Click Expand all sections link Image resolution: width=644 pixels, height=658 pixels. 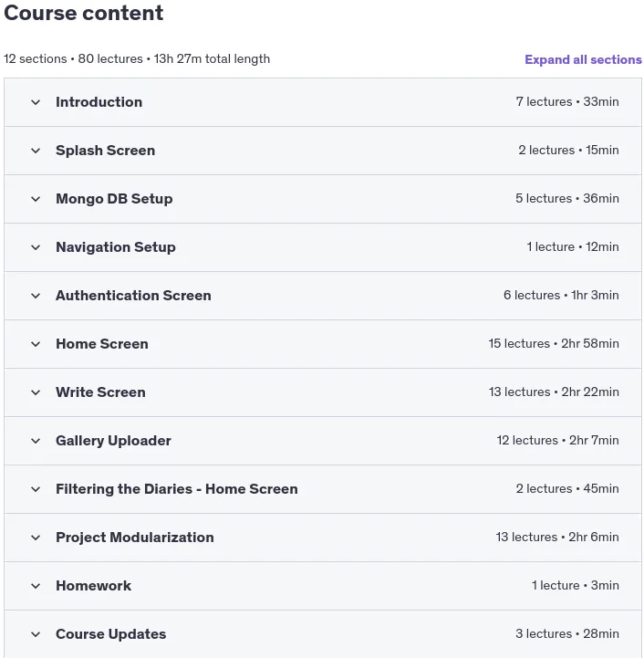click(x=583, y=59)
